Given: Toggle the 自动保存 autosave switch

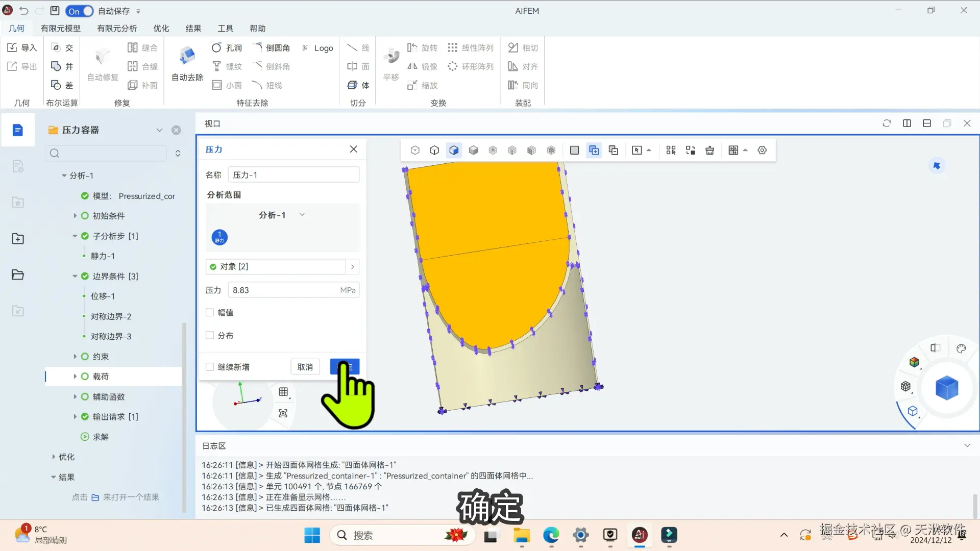Looking at the screenshot, I should [80, 11].
